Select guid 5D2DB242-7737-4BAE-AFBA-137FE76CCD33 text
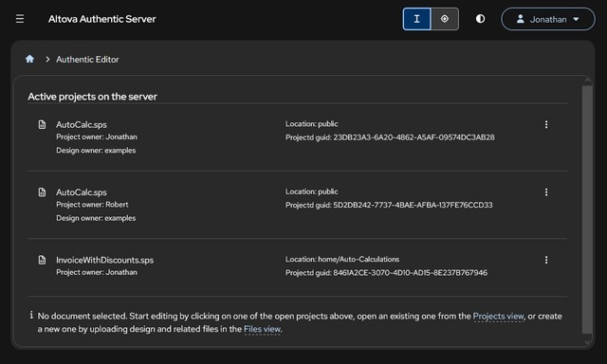Viewport: 607px width, 364px height. click(x=413, y=205)
